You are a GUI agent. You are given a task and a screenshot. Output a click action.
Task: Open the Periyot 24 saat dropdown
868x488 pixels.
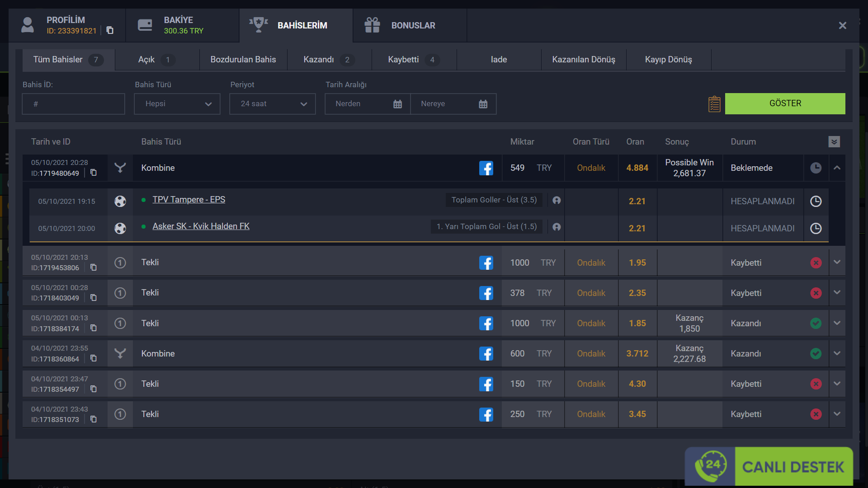(x=273, y=104)
